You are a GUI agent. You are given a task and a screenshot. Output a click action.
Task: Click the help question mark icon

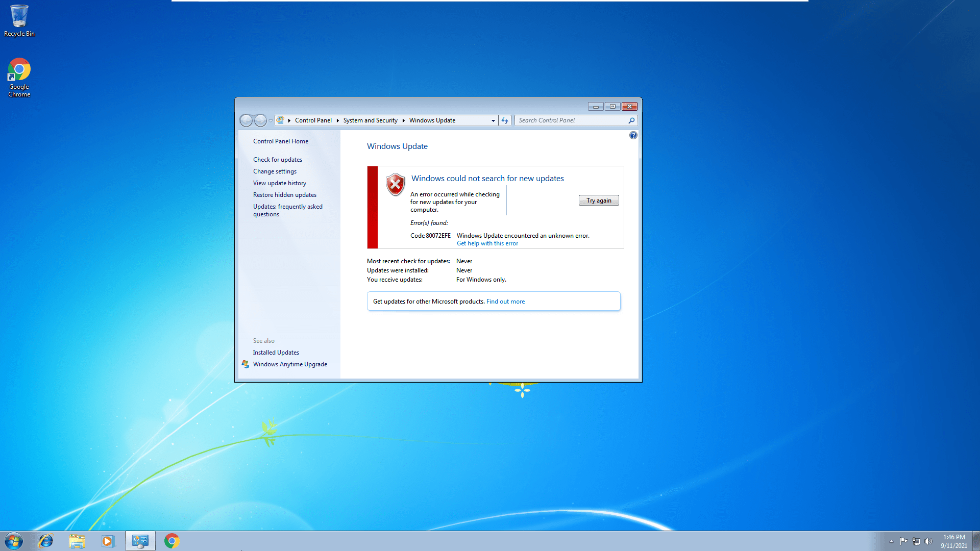pos(633,135)
